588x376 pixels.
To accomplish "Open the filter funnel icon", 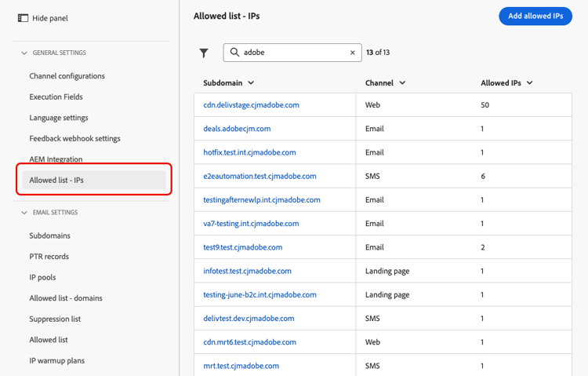I will coord(204,53).
